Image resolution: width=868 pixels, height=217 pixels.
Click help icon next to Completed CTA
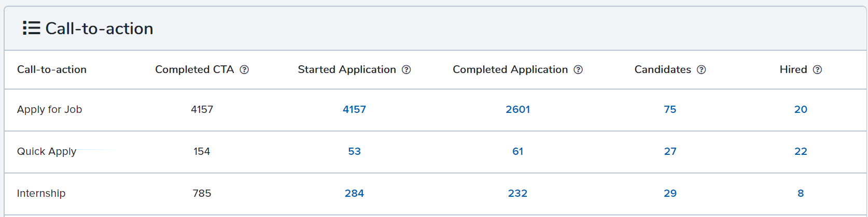pos(244,69)
